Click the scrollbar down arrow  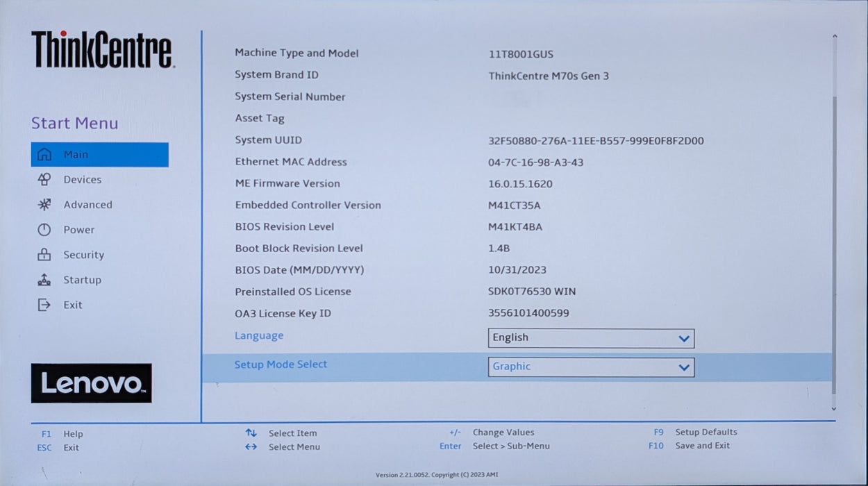(835, 410)
